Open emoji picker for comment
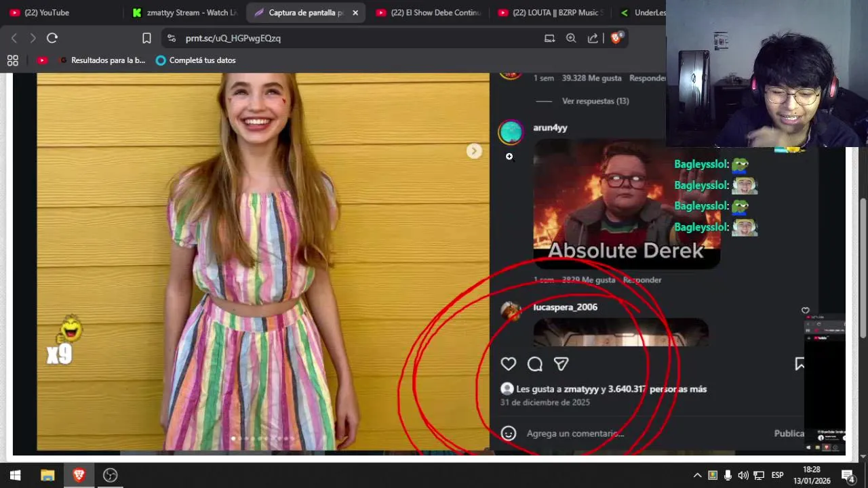Viewport: 868px width, 488px height. tap(509, 433)
